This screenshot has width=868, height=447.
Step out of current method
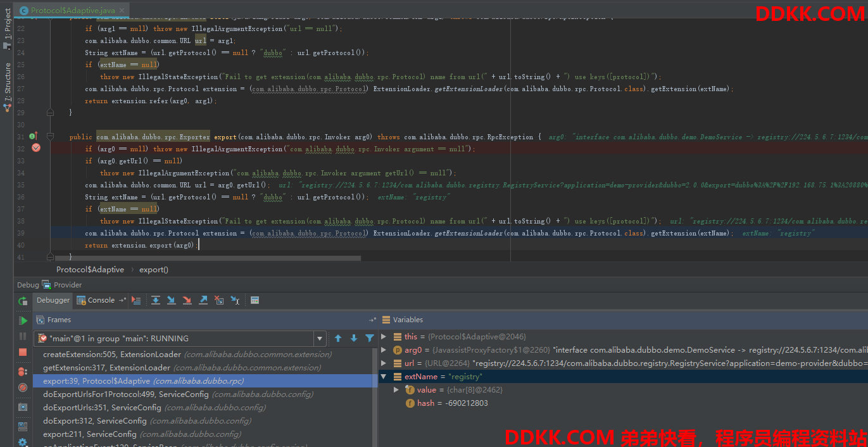(203, 300)
